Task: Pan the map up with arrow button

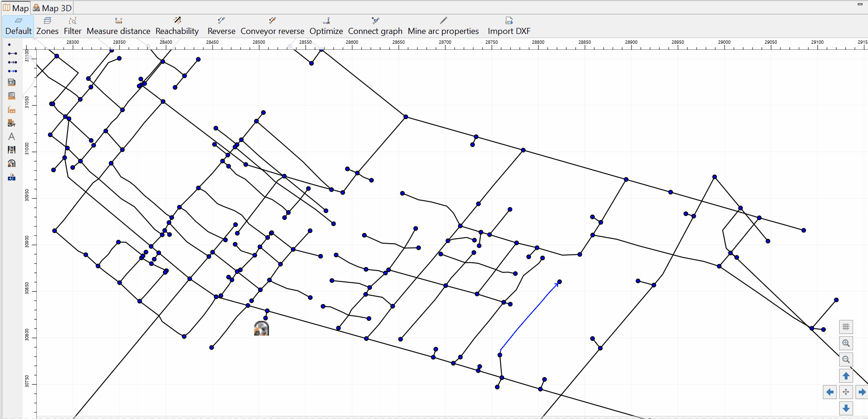Action: [x=846, y=376]
